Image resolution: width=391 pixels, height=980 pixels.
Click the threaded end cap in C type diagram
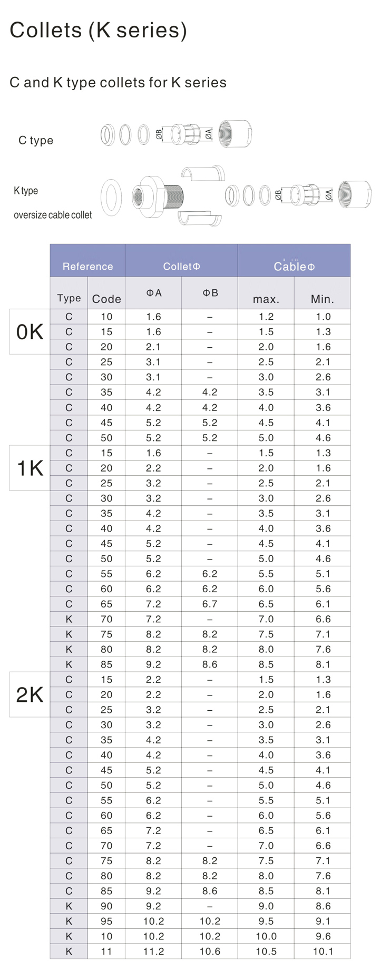pyautogui.click(x=235, y=133)
